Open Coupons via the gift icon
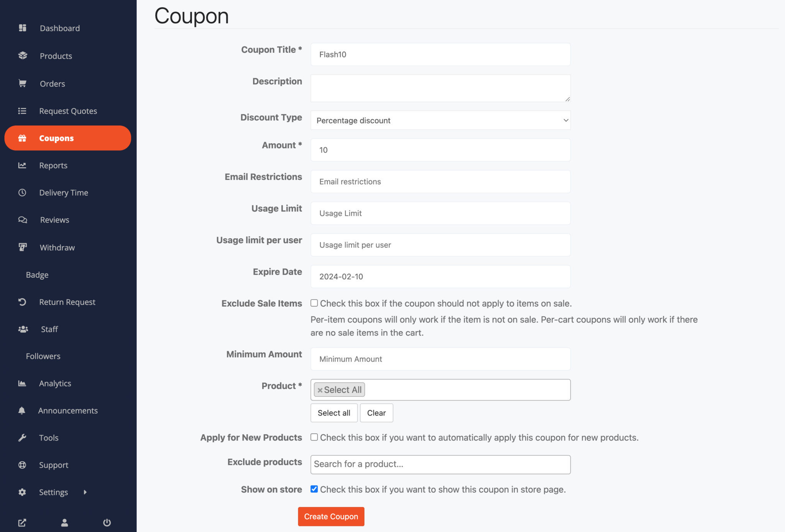This screenshot has height=532, width=785. coord(22,138)
